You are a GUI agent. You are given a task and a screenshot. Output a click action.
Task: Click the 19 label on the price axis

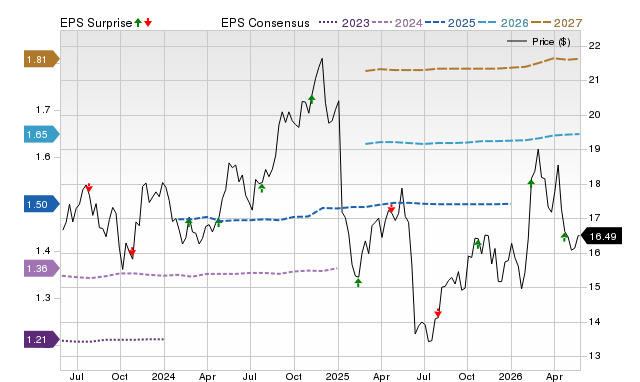tap(595, 149)
